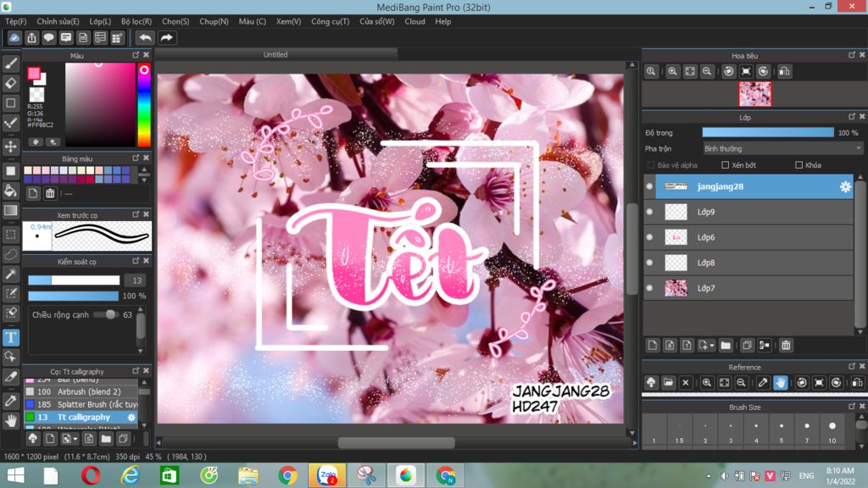This screenshot has width=868, height=488.
Task: Open the Bộ lọc(R) menu
Action: click(x=136, y=21)
